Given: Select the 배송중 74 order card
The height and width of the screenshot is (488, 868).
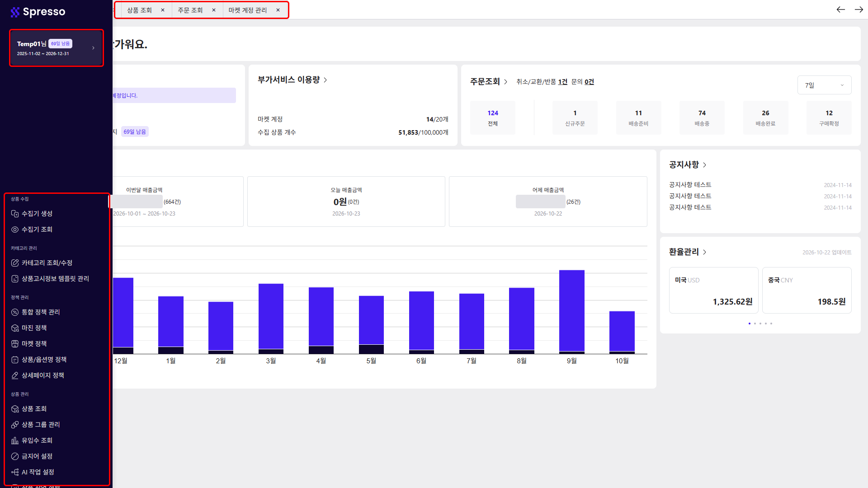Looking at the screenshot, I should [x=702, y=118].
